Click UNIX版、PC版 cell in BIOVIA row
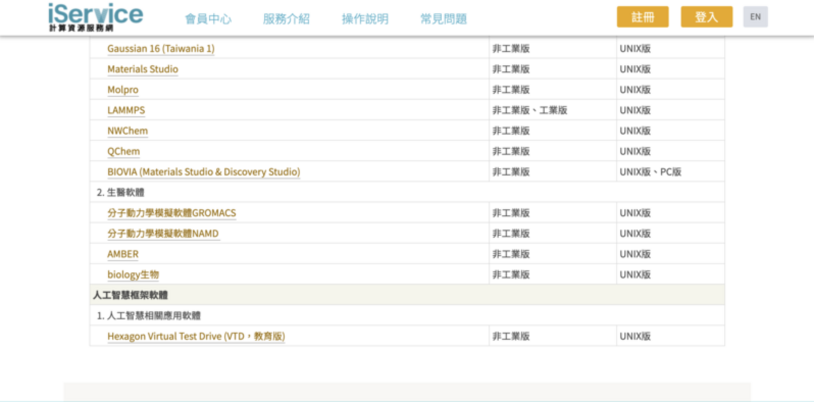Viewport: 814px width, 402px height. coord(671,172)
